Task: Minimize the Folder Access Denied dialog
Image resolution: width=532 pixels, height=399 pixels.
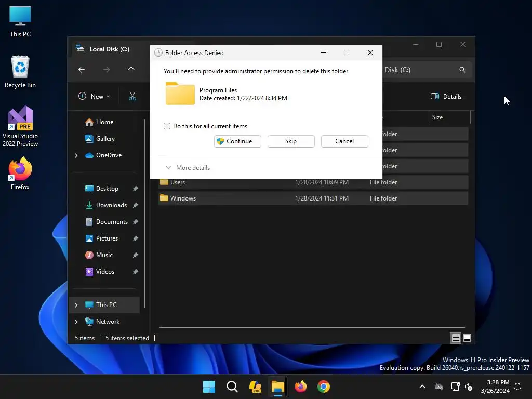Action: click(323, 52)
